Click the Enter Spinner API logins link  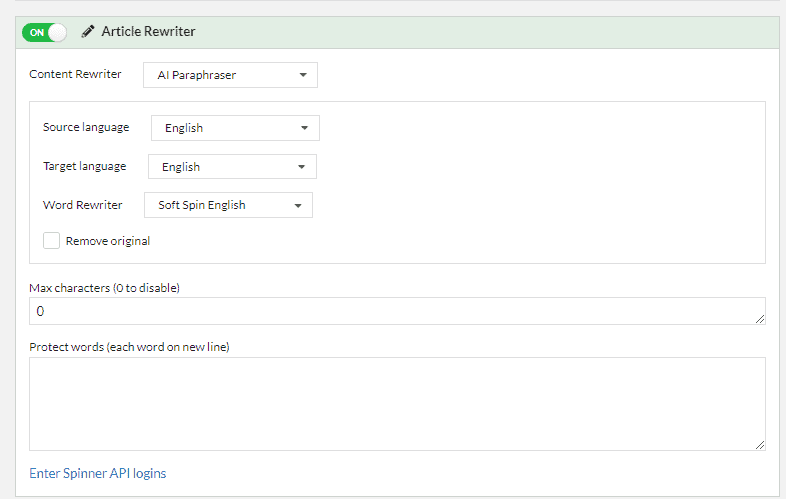pyautogui.click(x=98, y=473)
